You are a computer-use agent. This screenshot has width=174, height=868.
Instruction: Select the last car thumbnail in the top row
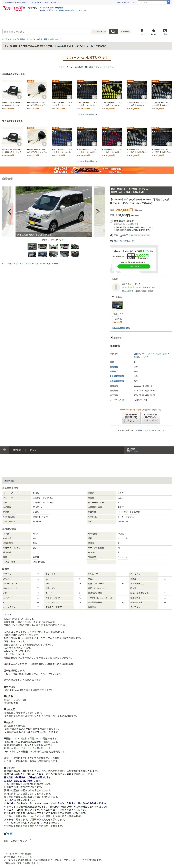pos(75,246)
